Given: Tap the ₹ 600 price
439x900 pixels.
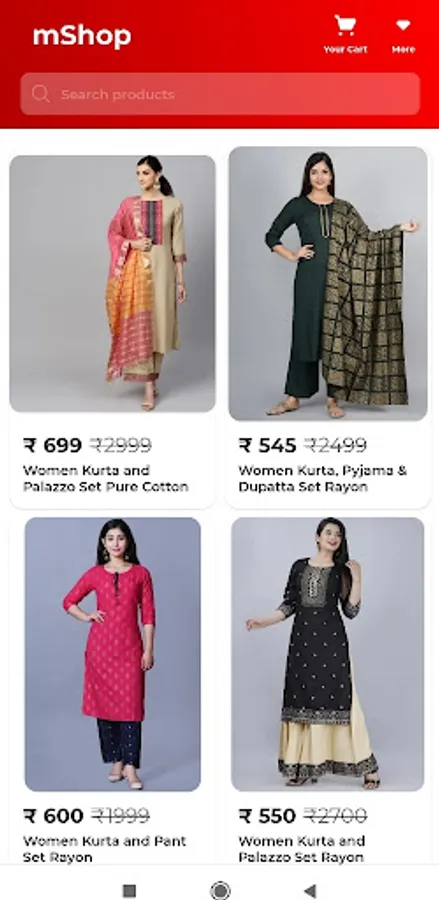Looking at the screenshot, I should 53,816.
